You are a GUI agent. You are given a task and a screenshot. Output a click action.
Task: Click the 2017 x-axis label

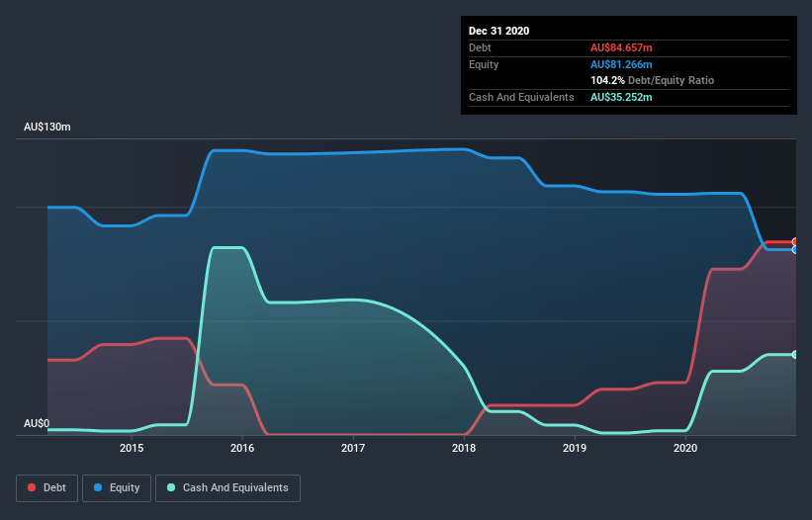point(353,448)
